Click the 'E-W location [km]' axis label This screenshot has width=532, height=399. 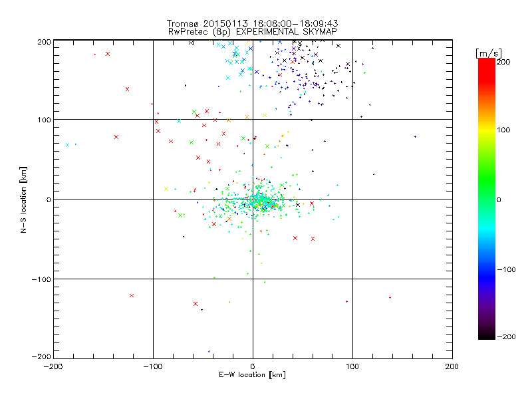252,375
